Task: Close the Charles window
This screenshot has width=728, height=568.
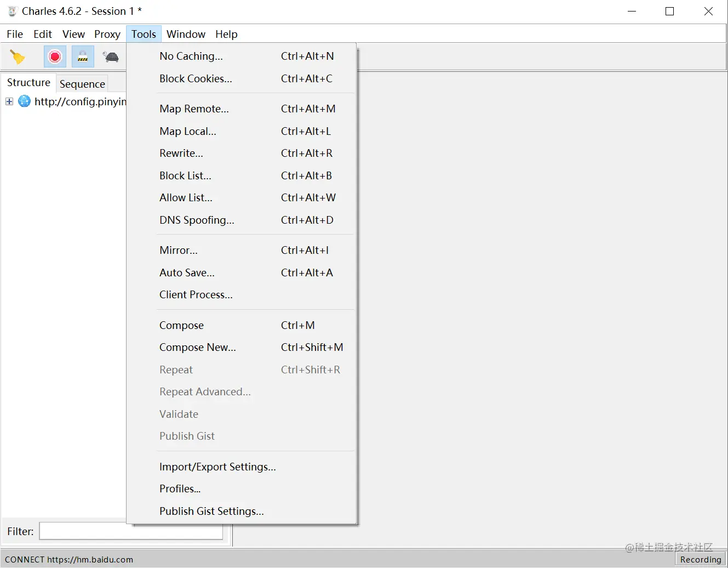Action: point(708,11)
